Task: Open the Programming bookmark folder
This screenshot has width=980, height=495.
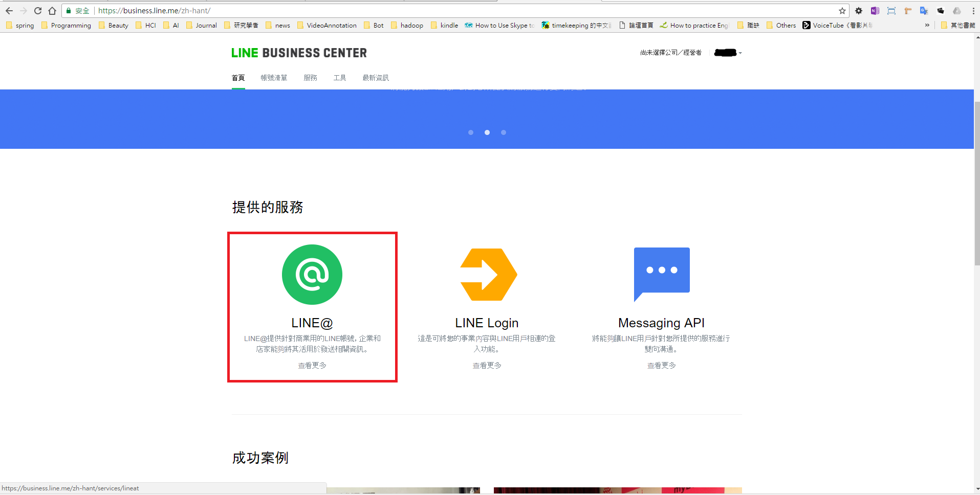Action: pos(66,25)
